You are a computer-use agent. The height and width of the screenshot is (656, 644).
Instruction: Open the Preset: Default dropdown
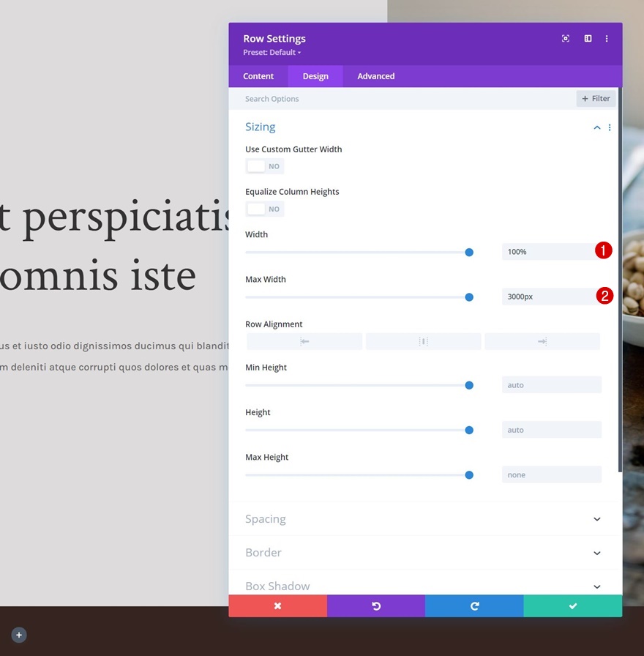point(272,52)
